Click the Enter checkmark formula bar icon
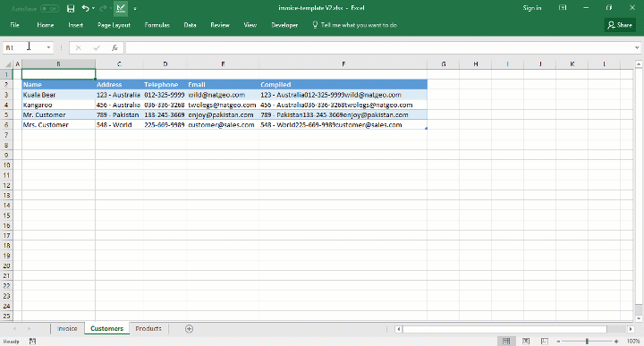 [x=97, y=48]
